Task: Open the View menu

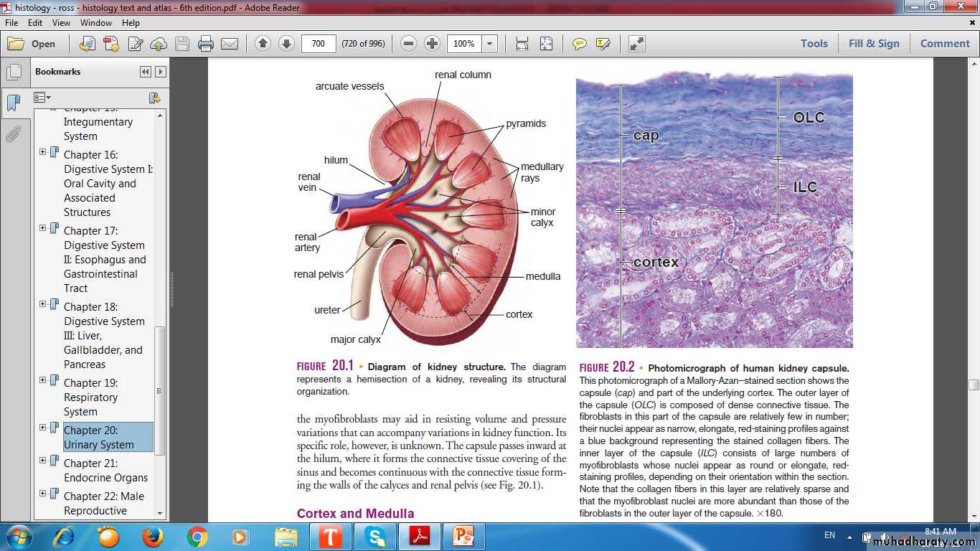Action: [x=61, y=23]
